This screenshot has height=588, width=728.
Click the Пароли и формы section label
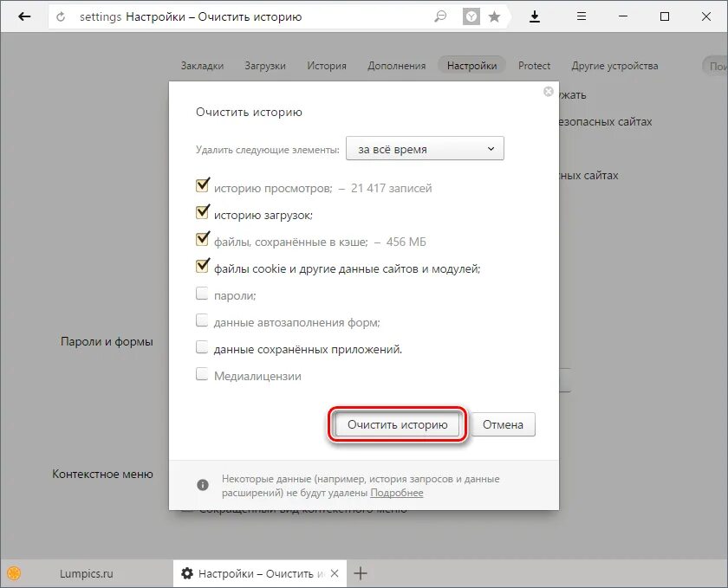(107, 341)
